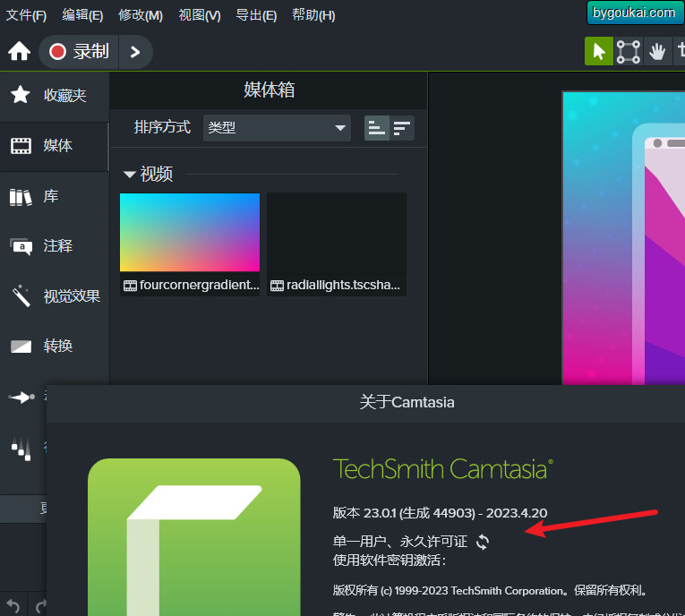The width and height of the screenshot is (685, 616).
Task: Click the books icon beside 库
Action: (x=21, y=197)
